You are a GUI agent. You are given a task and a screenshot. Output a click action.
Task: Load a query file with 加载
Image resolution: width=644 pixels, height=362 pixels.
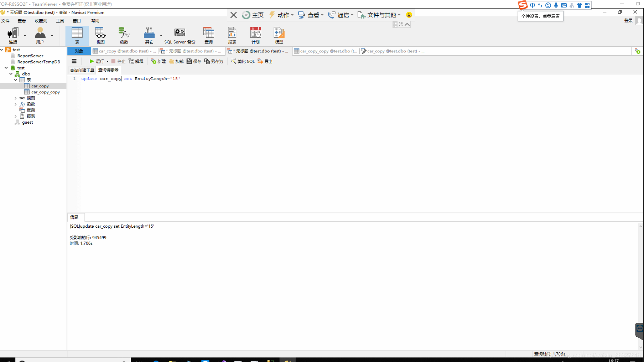176,61
